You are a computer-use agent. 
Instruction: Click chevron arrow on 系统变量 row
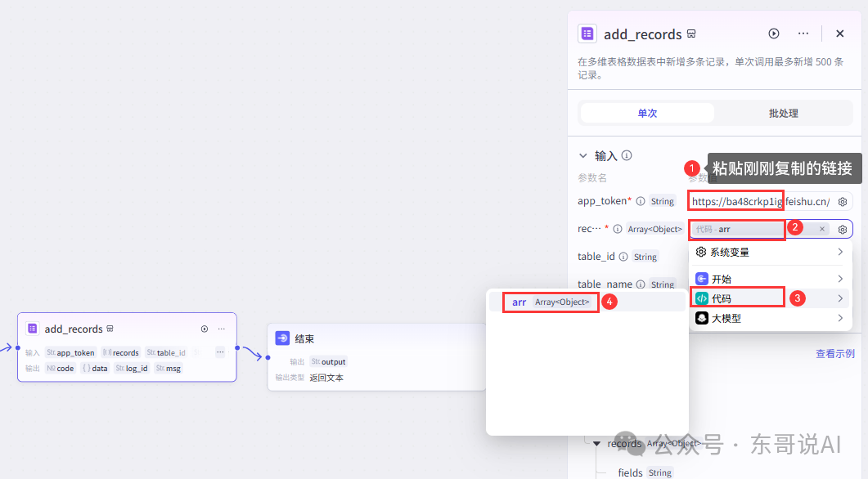[x=840, y=253]
